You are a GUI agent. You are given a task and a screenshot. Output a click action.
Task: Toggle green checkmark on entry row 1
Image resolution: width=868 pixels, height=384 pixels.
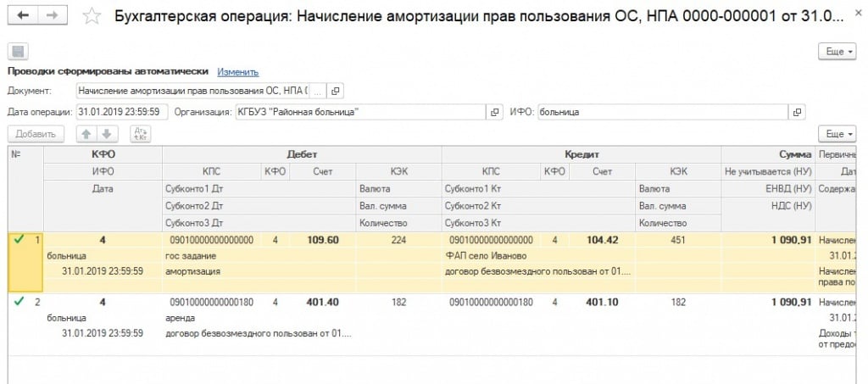pyautogui.click(x=19, y=240)
